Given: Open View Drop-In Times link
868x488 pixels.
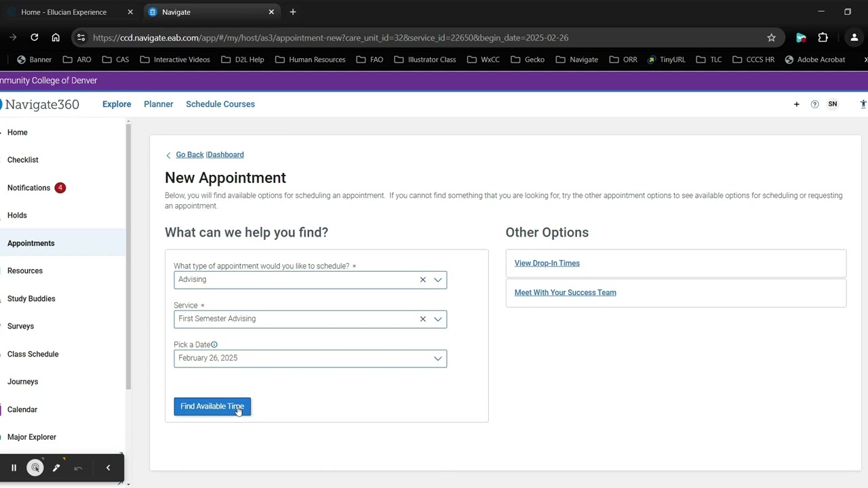Looking at the screenshot, I should point(547,263).
